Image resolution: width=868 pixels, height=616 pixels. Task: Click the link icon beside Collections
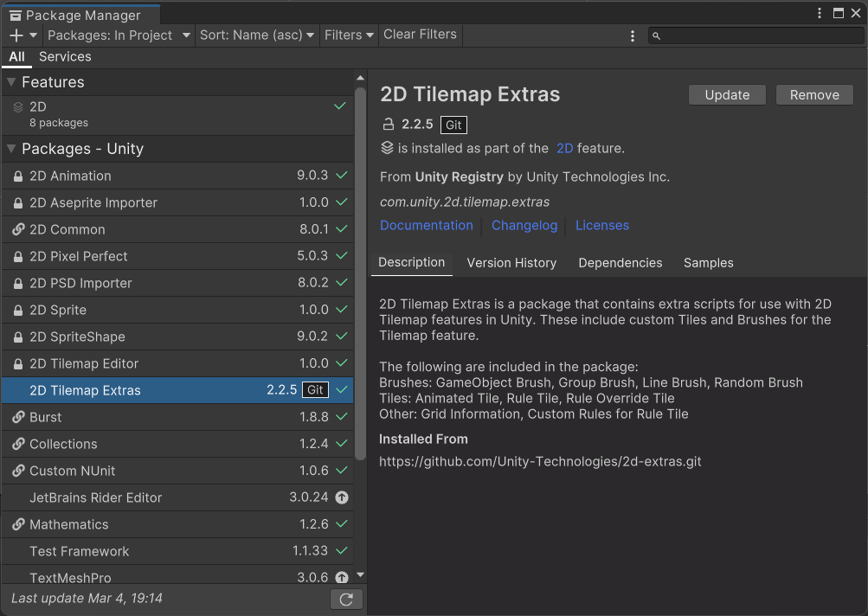[x=18, y=444]
